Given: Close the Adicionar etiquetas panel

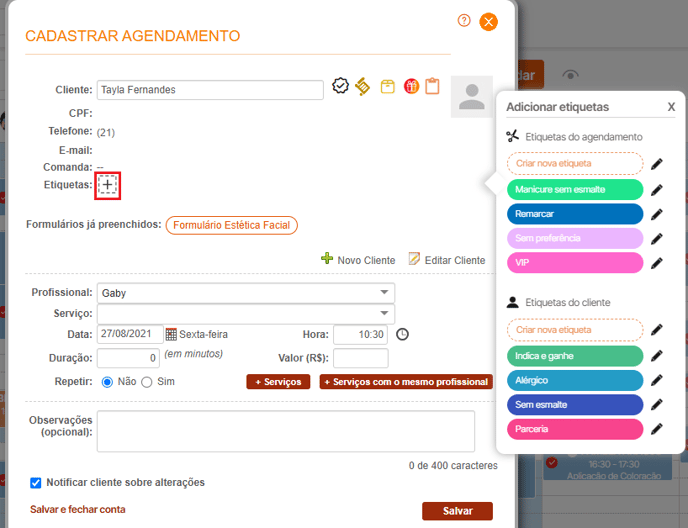Looking at the screenshot, I should 671,107.
